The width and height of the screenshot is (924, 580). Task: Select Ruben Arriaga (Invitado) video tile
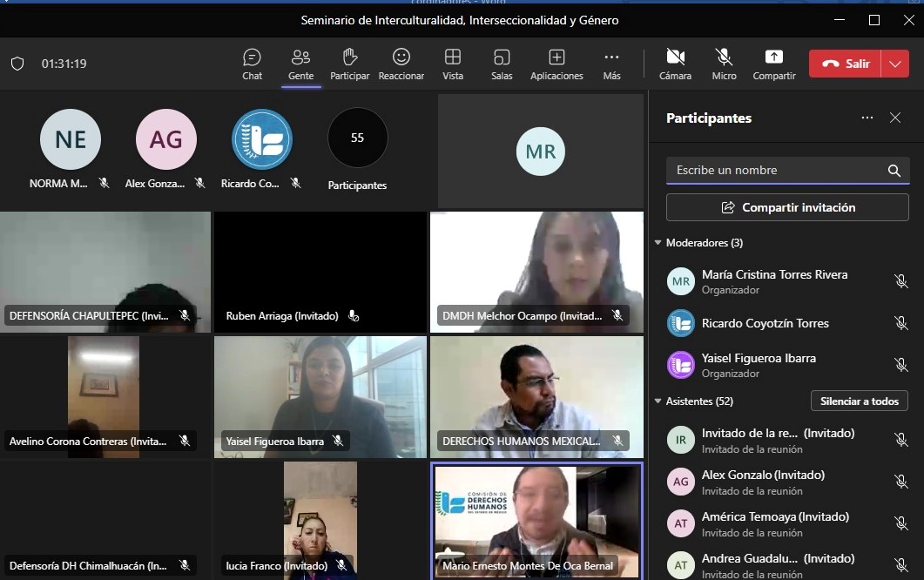click(320, 272)
